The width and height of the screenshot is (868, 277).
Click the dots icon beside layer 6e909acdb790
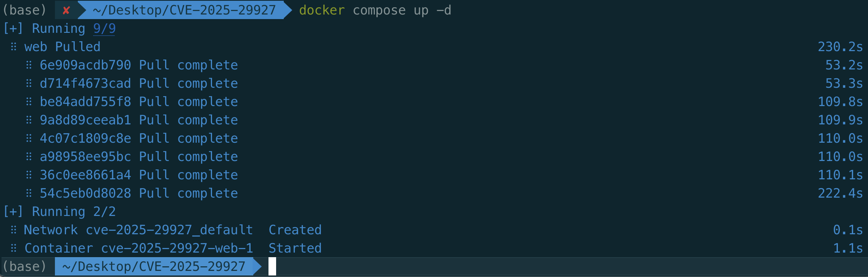pos(29,65)
